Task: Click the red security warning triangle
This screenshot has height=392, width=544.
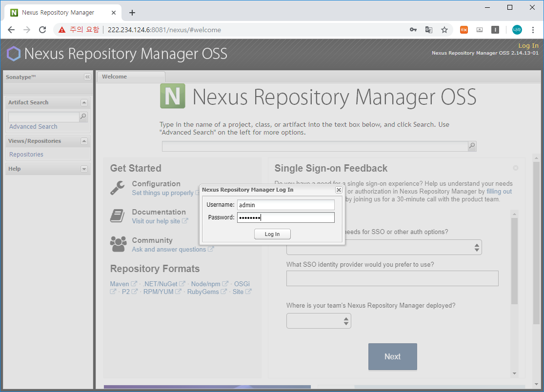Action: [x=62, y=30]
